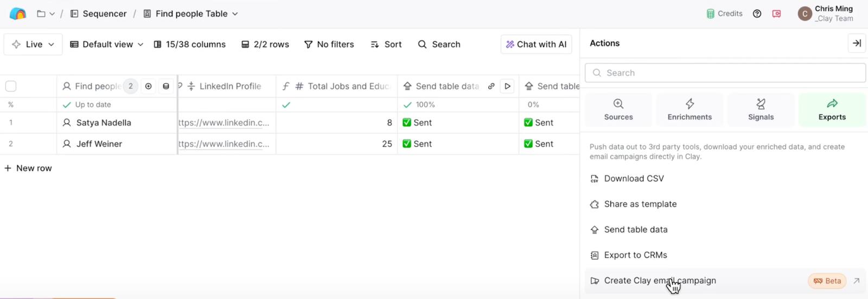Click the Clay logo home icon
This screenshot has height=299, width=868.
click(18, 14)
